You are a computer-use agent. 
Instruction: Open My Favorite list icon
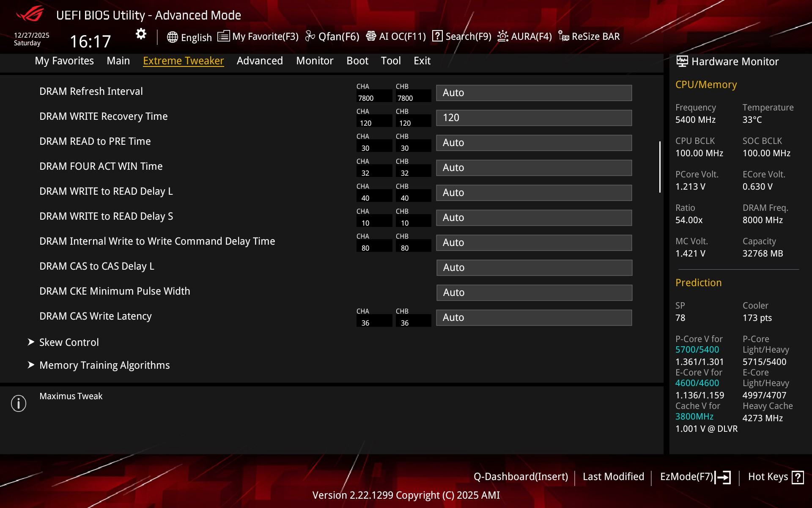pos(223,36)
